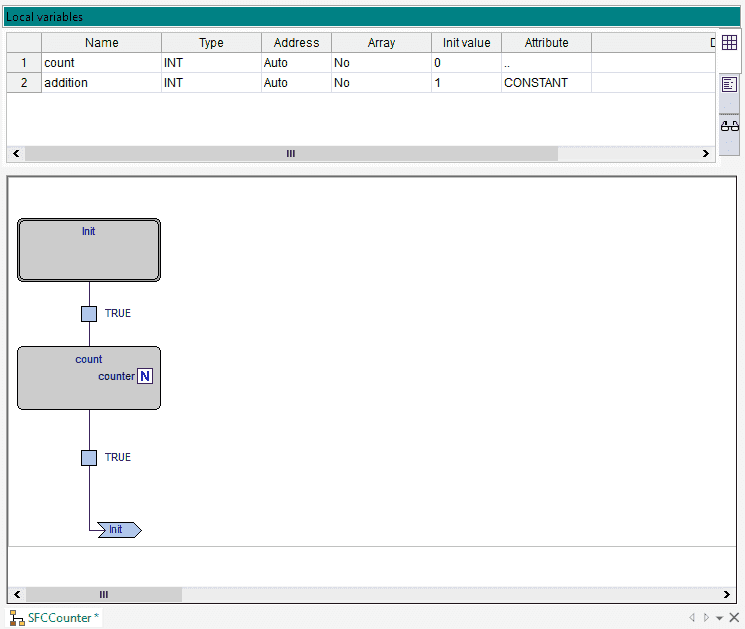This screenshot has width=745, height=629.
Task: Select the transition box below count step
Action: coord(89,457)
